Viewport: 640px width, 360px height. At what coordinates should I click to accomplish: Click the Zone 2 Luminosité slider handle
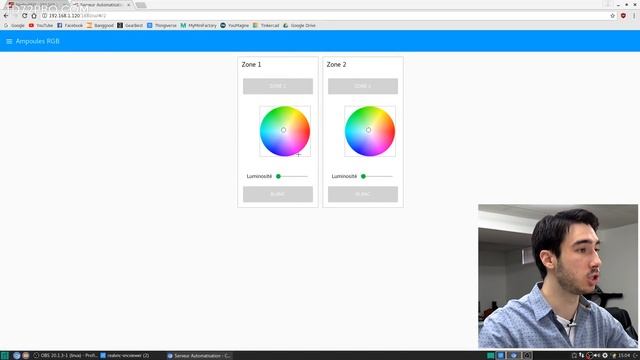pyautogui.click(x=363, y=176)
